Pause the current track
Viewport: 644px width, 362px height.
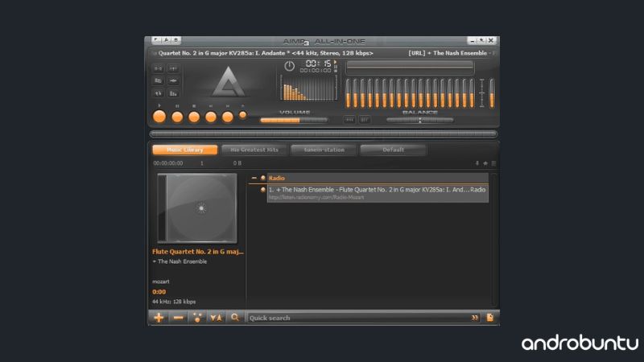point(177,117)
